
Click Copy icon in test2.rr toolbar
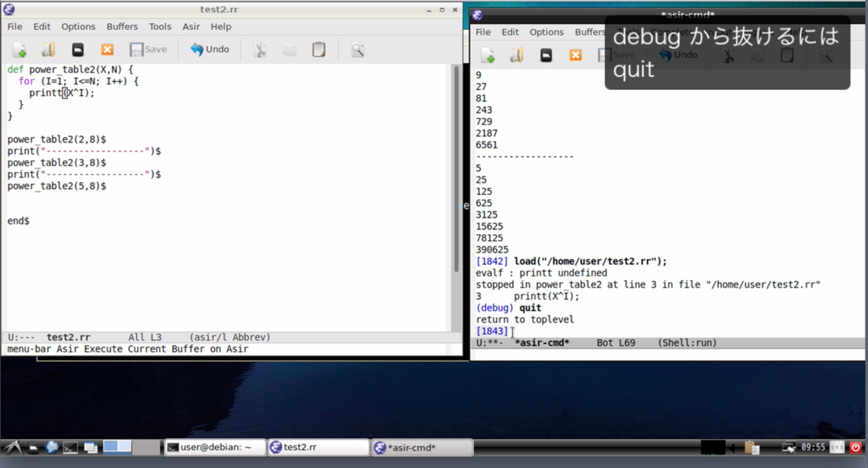(289, 49)
